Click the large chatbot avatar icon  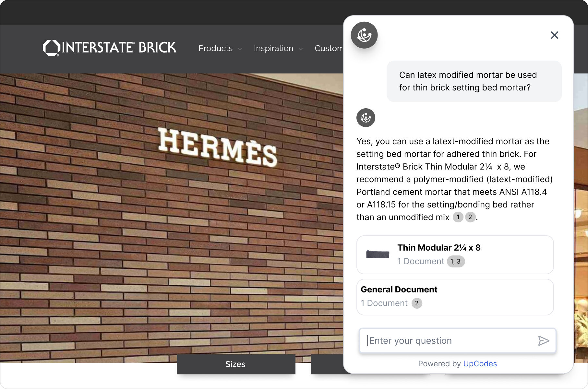(364, 35)
